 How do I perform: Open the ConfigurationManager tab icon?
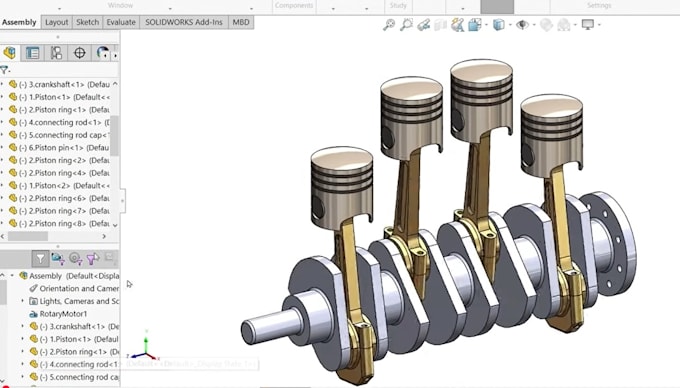click(x=56, y=53)
